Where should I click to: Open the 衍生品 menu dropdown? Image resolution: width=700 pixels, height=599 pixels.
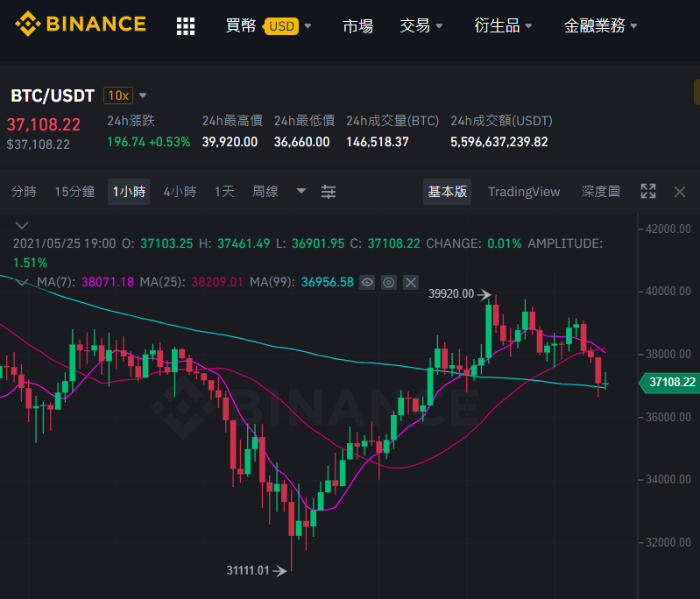[503, 26]
